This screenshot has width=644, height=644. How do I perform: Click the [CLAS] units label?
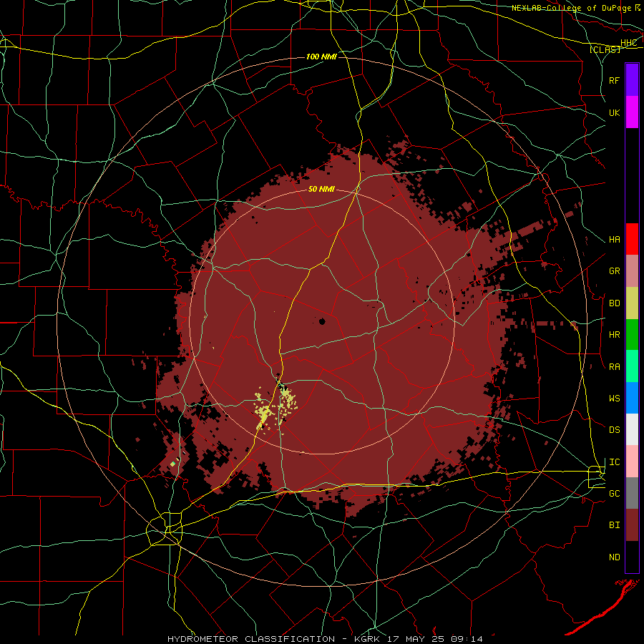click(x=605, y=49)
